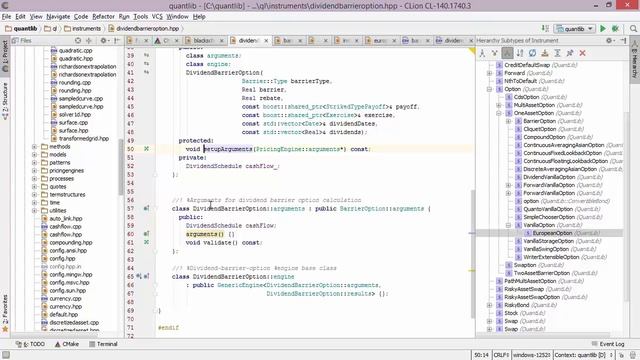Open the Tools menu

coord(140,16)
